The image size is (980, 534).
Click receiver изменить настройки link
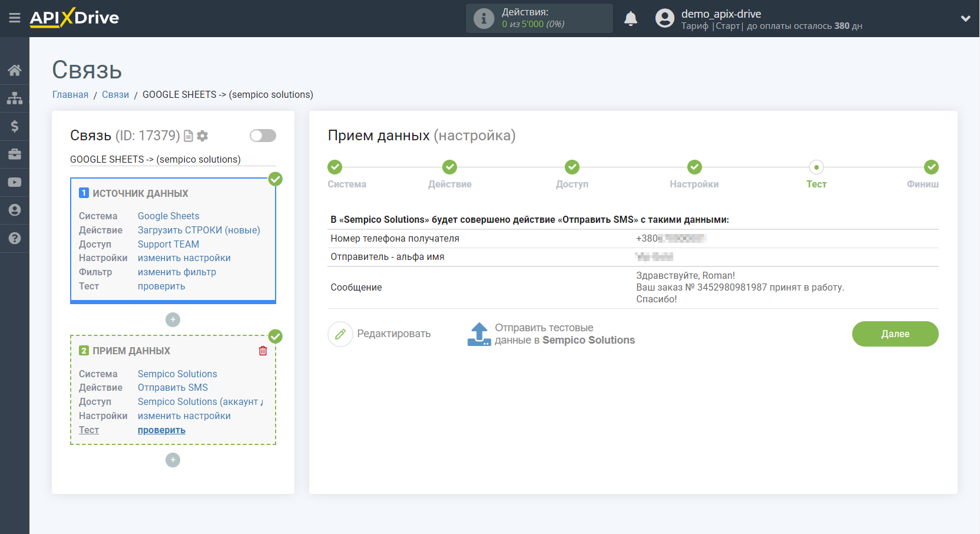click(x=184, y=416)
